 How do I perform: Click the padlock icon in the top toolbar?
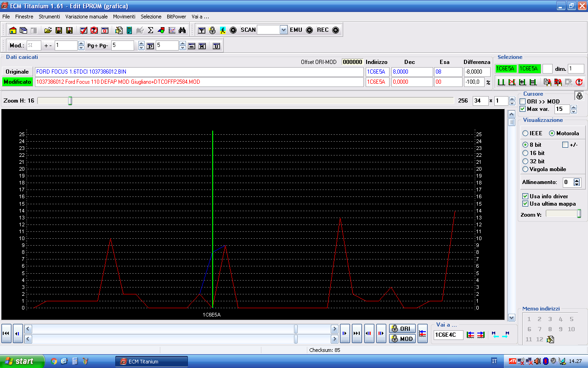(212, 30)
